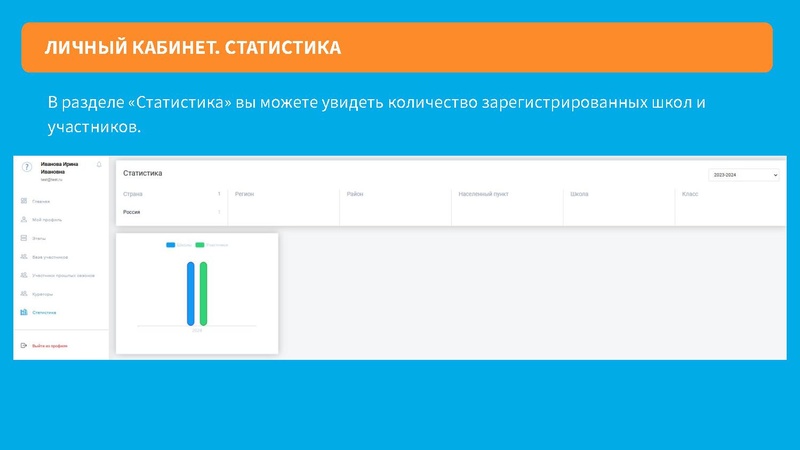Open Участники прошлых сезонов menu item
The width and height of the screenshot is (800, 450).
pos(63,276)
